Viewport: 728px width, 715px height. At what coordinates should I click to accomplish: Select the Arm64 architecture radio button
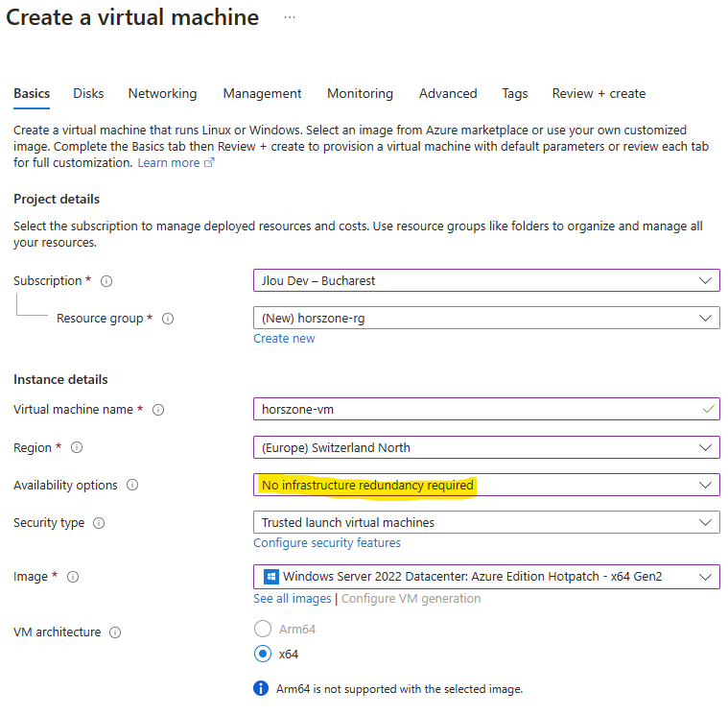pyautogui.click(x=263, y=629)
